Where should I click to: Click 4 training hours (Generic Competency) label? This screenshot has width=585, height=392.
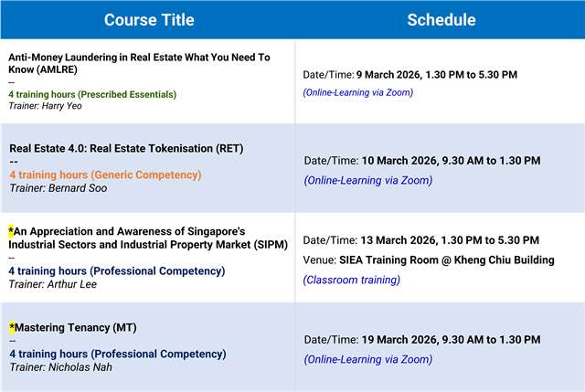[x=105, y=175]
